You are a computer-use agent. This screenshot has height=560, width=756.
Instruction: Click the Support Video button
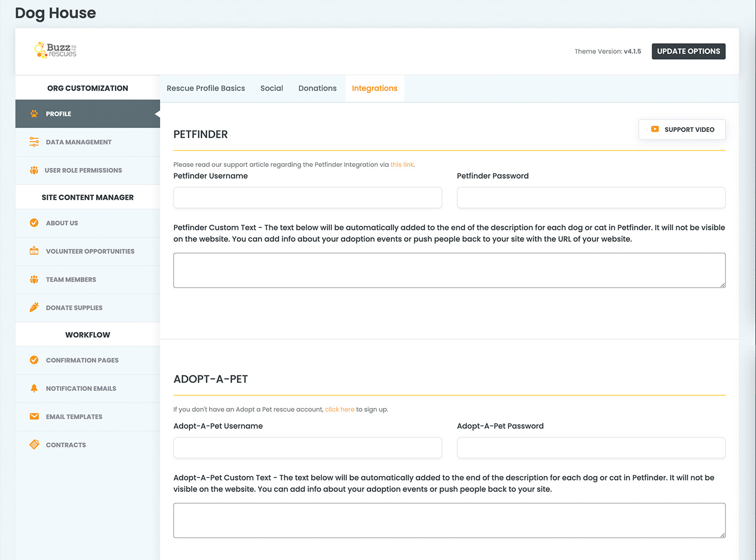(x=682, y=130)
